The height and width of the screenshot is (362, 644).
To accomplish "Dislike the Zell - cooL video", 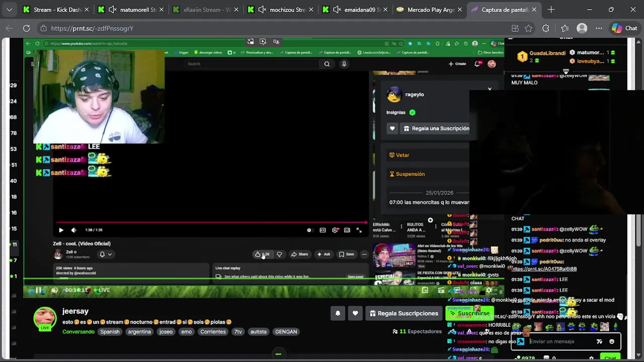I will click(279, 254).
